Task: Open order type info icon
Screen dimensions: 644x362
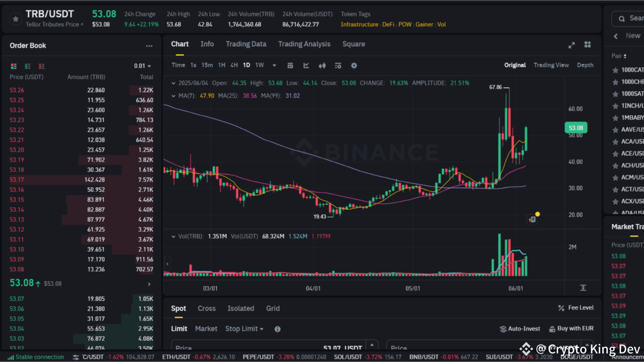Action: [278, 329]
